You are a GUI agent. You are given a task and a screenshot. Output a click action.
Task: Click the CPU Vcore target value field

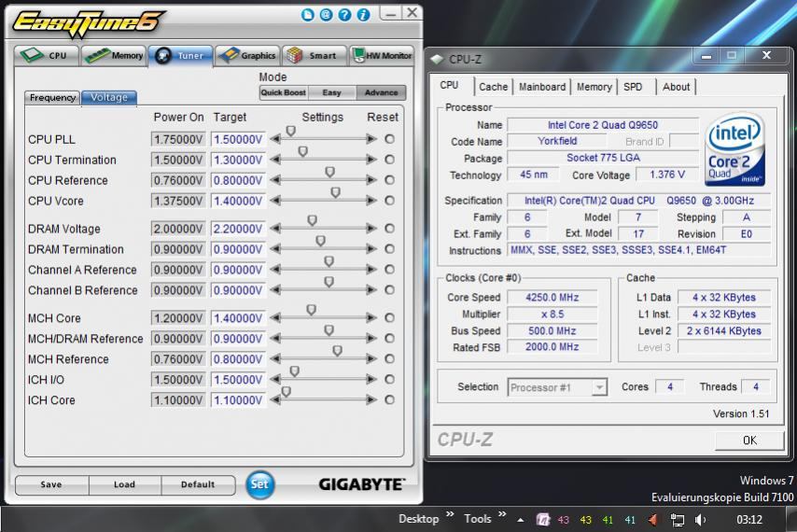pyautogui.click(x=238, y=201)
